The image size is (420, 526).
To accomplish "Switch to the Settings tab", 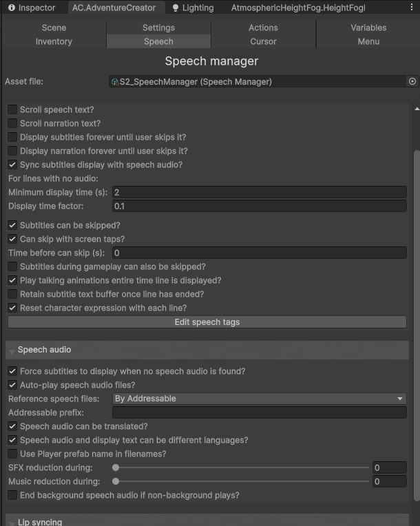I will [158, 28].
